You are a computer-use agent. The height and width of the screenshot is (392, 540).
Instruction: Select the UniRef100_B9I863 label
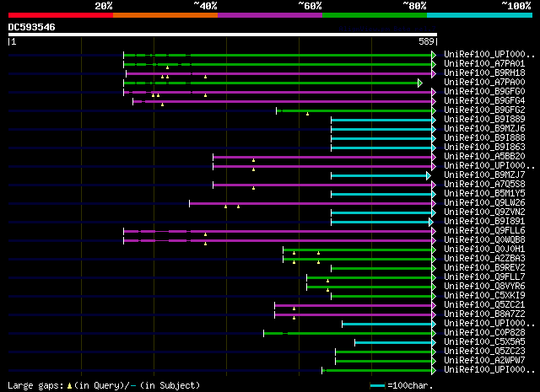coord(484,148)
